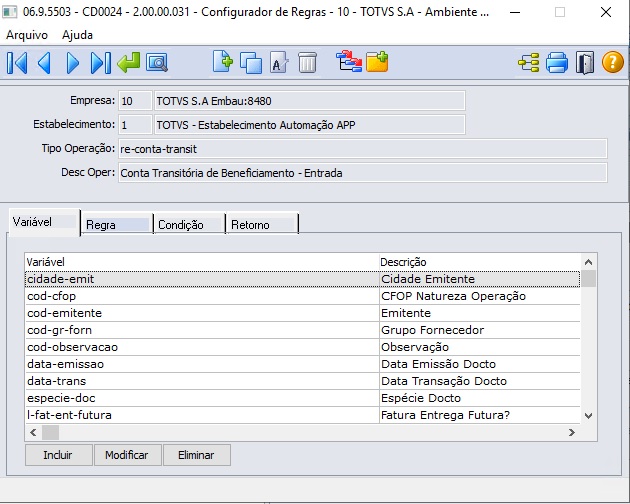Click the Estabelecimento code field
The width and height of the screenshot is (630, 504).
pyautogui.click(x=135, y=125)
